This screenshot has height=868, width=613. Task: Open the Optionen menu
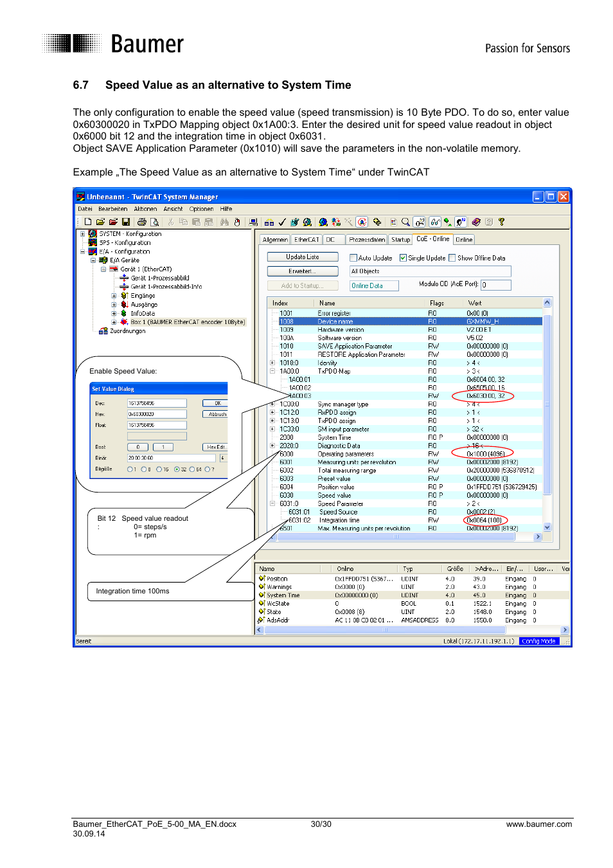tap(201, 209)
